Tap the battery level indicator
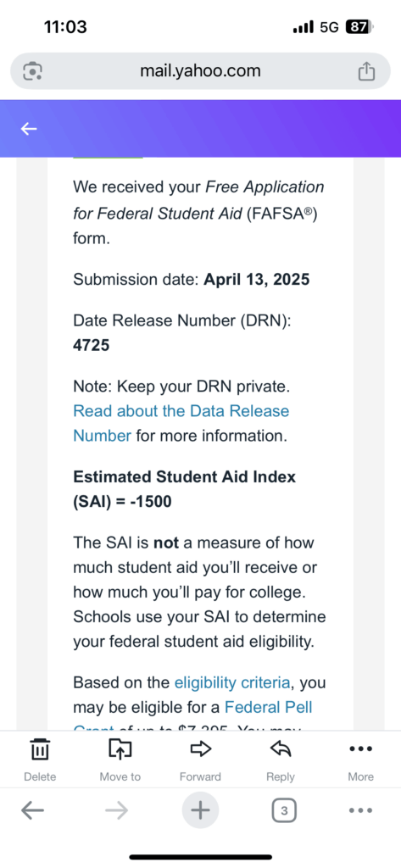The image size is (401, 868). 359,26
